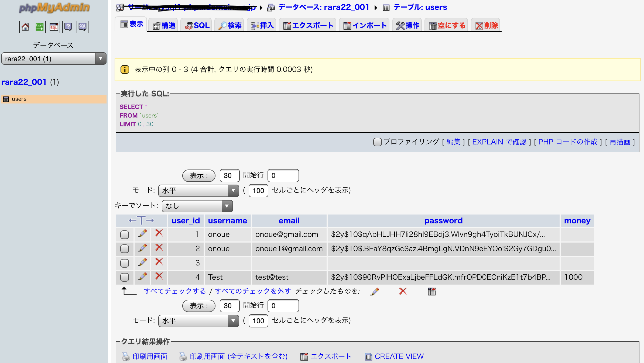The height and width of the screenshot is (363, 644).
Task: Open the 検索 tab
Action: [230, 25]
